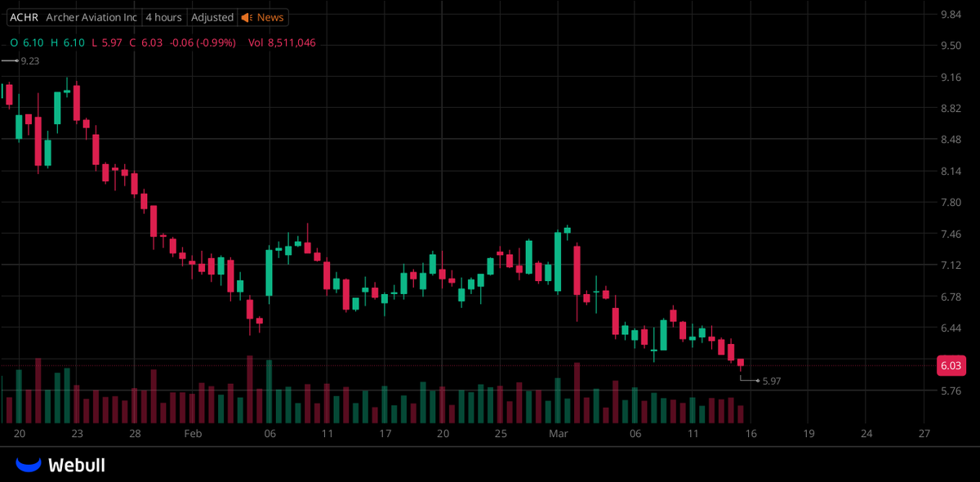The width and height of the screenshot is (980, 482).
Task: Click the 6.44 price axis label
Action: click(x=950, y=328)
